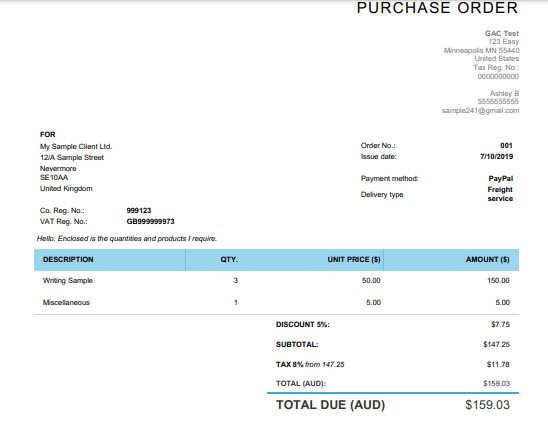Image resolution: width=548 pixels, height=436 pixels.
Task: Select the Hello, Enclosed note sentence
Action: pos(127,239)
